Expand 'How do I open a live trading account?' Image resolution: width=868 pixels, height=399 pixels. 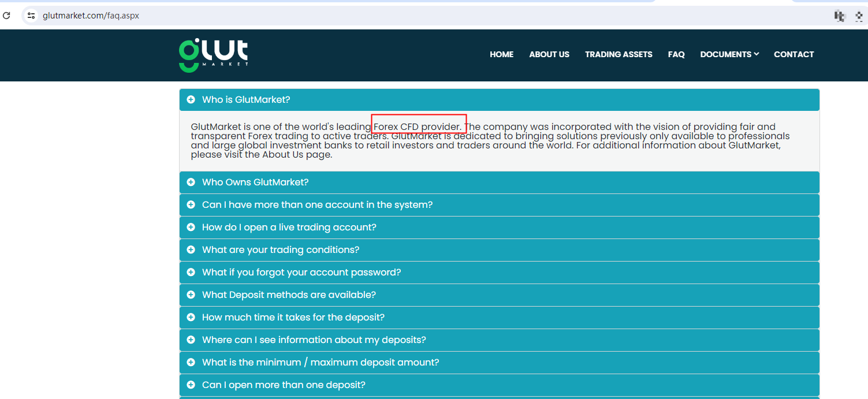[x=500, y=228]
